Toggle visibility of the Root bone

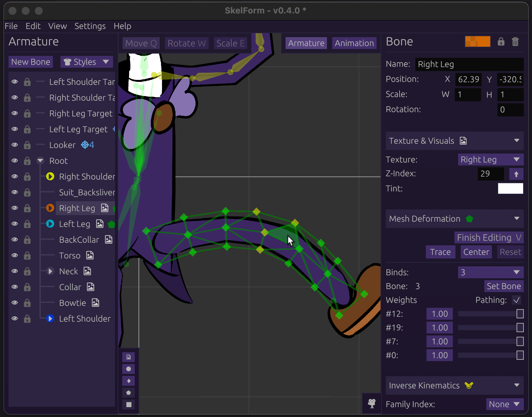click(x=14, y=160)
